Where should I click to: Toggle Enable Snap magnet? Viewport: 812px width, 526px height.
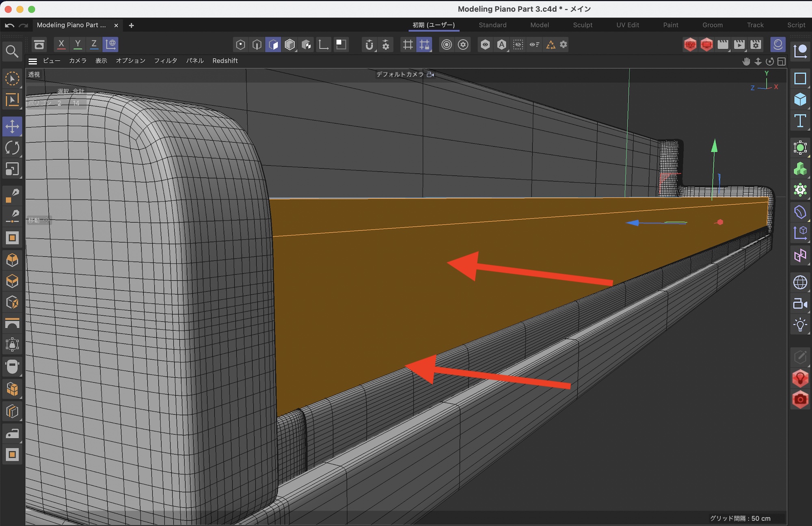coord(369,44)
